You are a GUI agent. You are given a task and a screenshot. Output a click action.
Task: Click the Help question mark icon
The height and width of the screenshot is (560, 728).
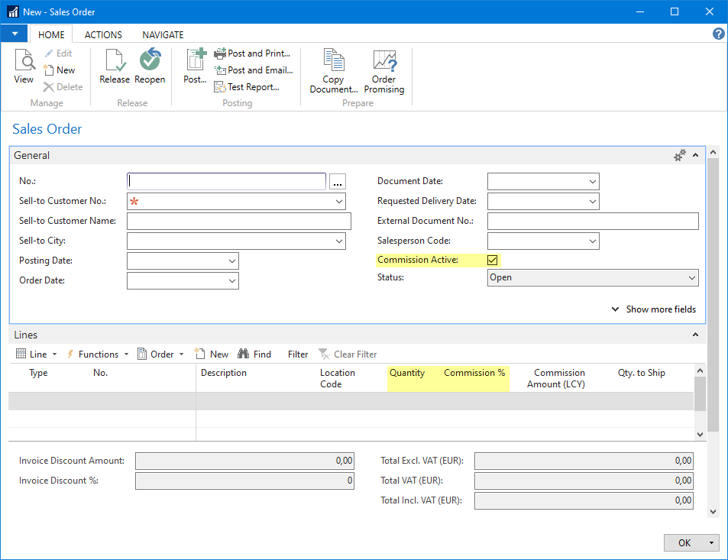[x=718, y=34]
